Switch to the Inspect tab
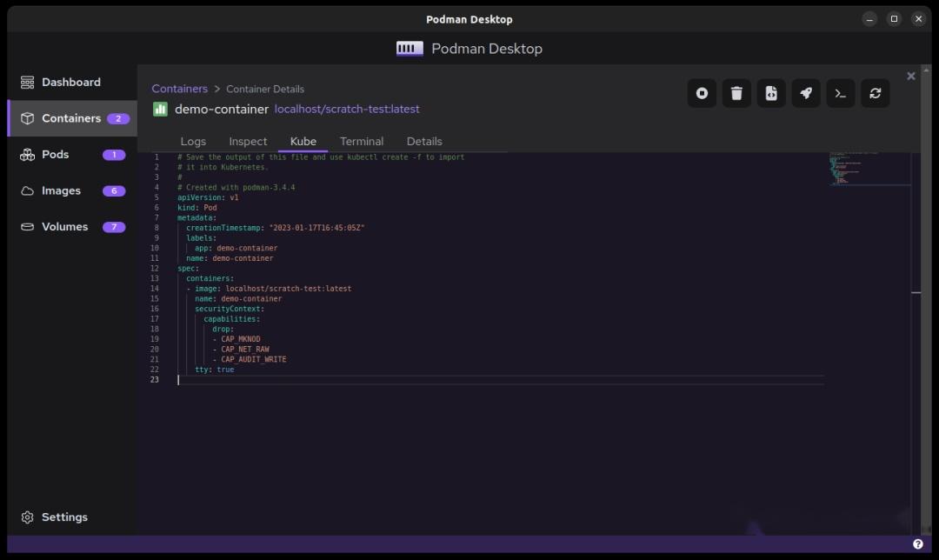Viewport: 939px width, 560px height. 248,141
